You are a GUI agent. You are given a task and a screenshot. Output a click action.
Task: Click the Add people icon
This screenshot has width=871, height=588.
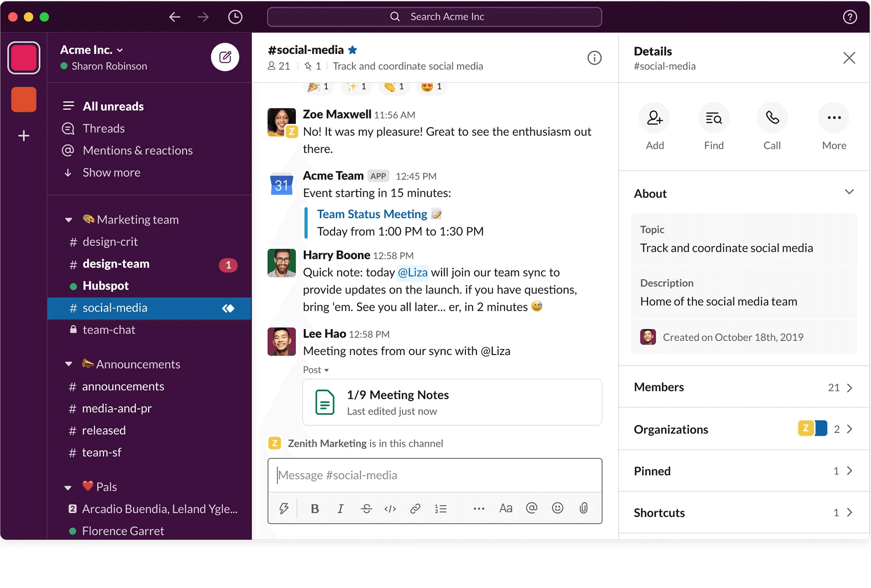coord(655,118)
